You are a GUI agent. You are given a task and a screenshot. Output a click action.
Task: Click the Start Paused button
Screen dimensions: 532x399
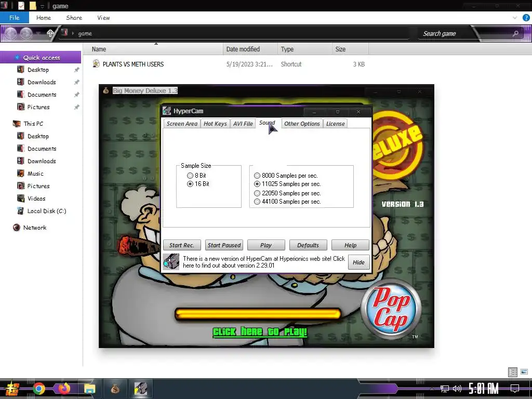click(224, 245)
